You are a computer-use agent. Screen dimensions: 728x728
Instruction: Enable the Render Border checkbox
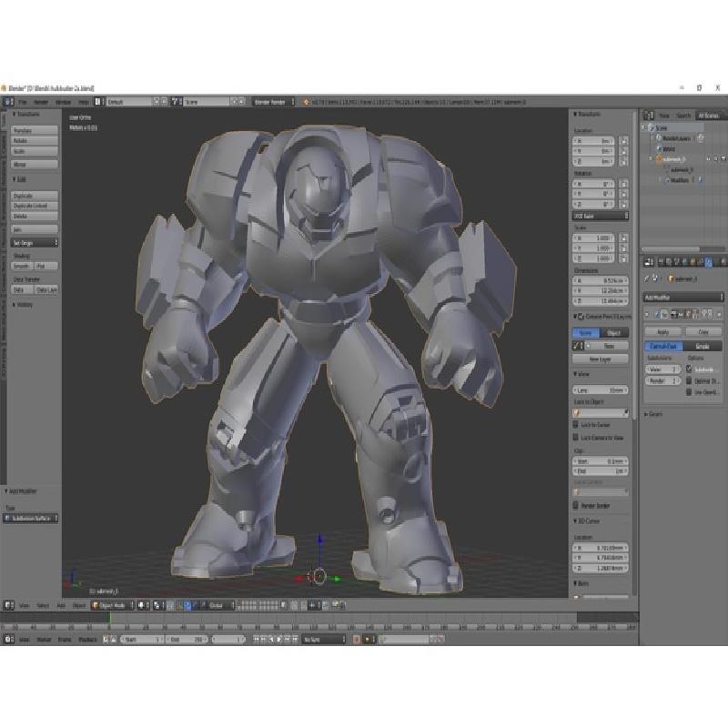click(x=576, y=505)
